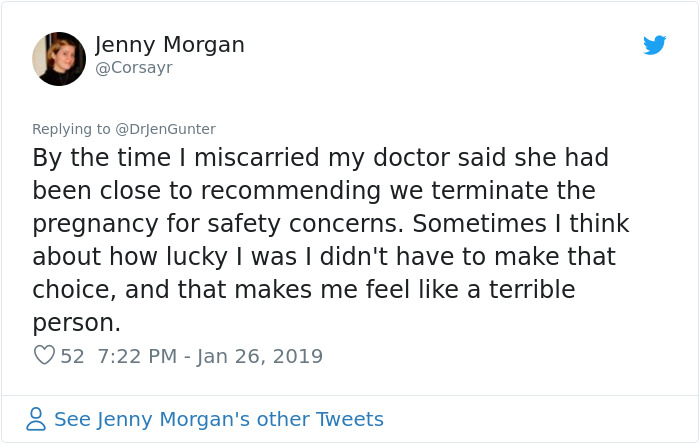Click the 'Replying to' label
Image resolution: width=700 pixels, height=444 pixels.
click(x=71, y=129)
